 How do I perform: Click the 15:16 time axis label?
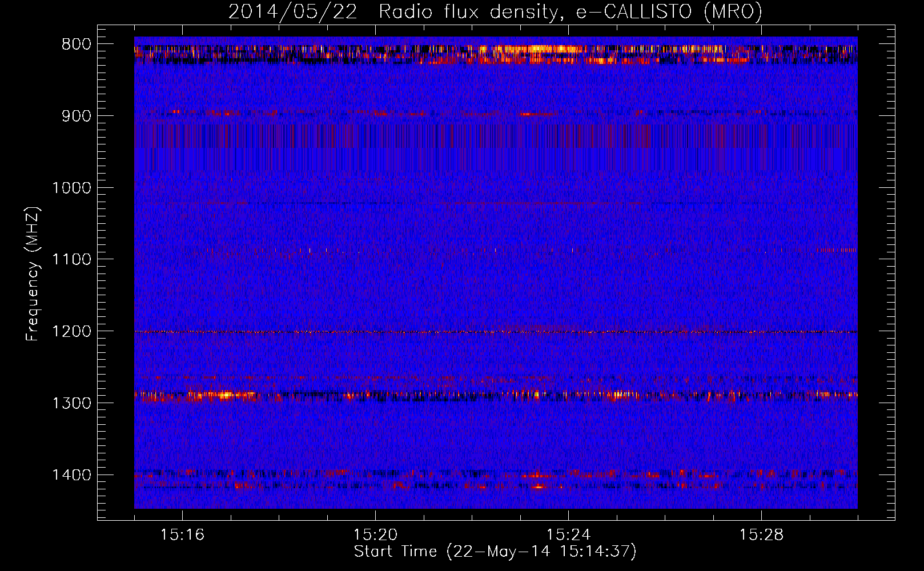[182, 535]
